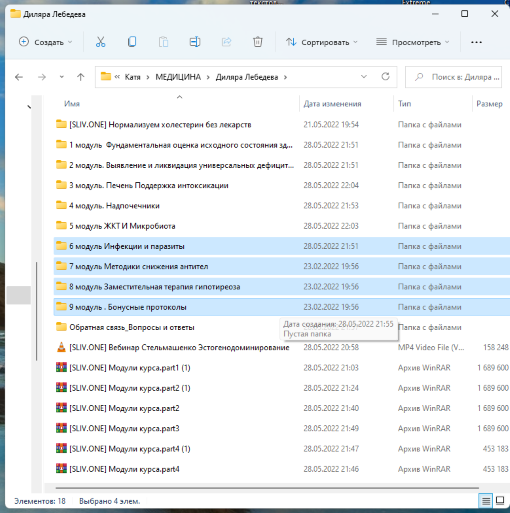The image size is (510, 513).
Task: Click the navigation pane vertical scrollbar
Action: tap(36, 311)
